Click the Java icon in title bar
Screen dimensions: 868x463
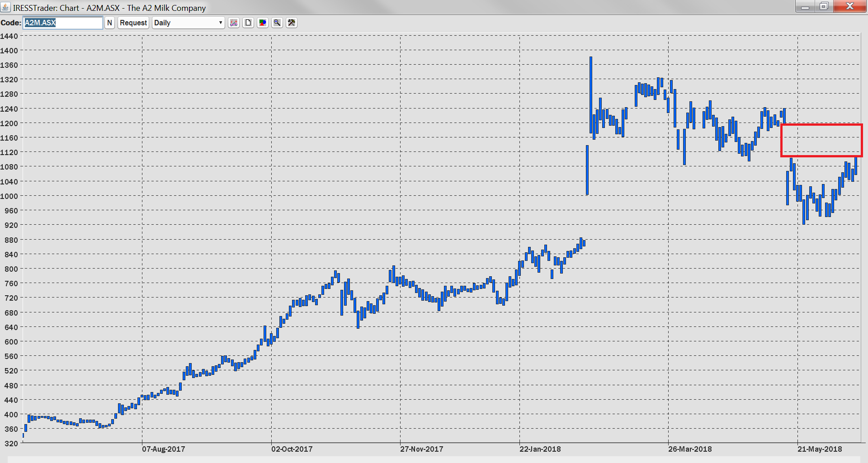5,7
